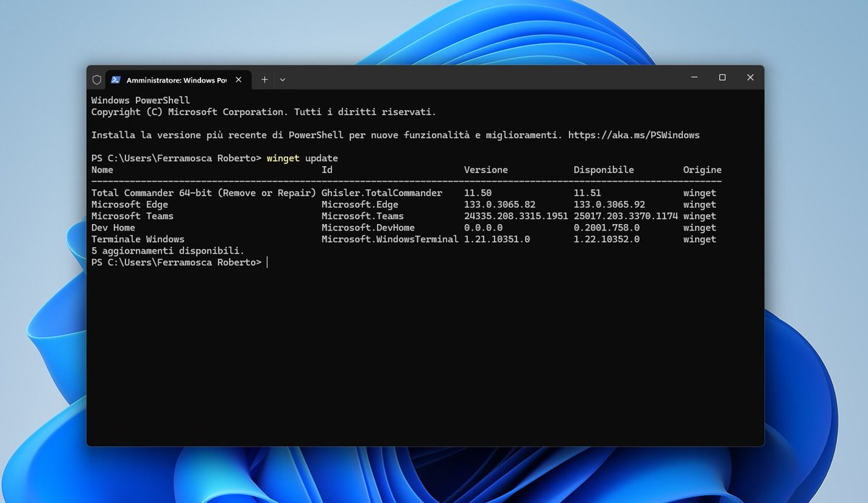The height and width of the screenshot is (503, 868).
Task: Click the administrator shield icon in title bar
Action: pyautogui.click(x=97, y=79)
